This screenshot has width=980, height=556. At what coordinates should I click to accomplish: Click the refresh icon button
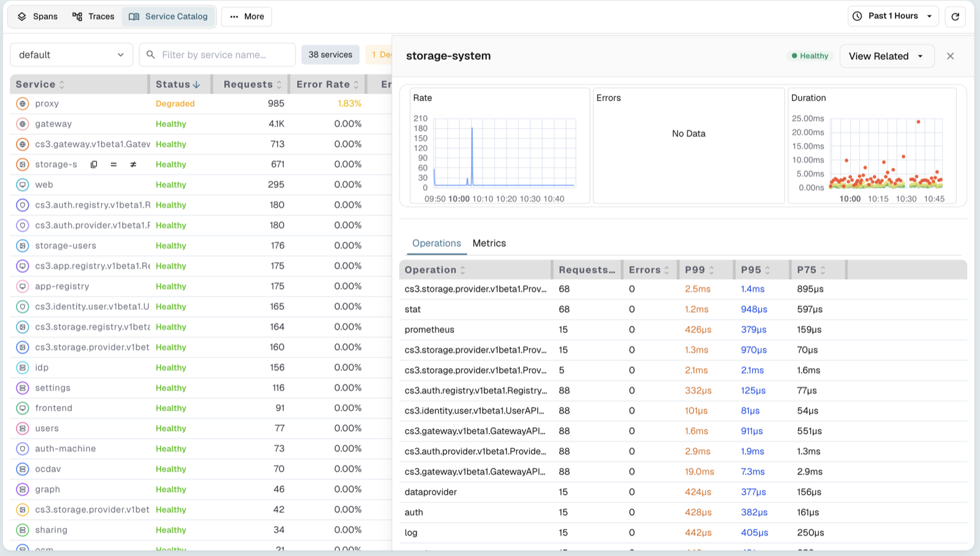coord(955,17)
